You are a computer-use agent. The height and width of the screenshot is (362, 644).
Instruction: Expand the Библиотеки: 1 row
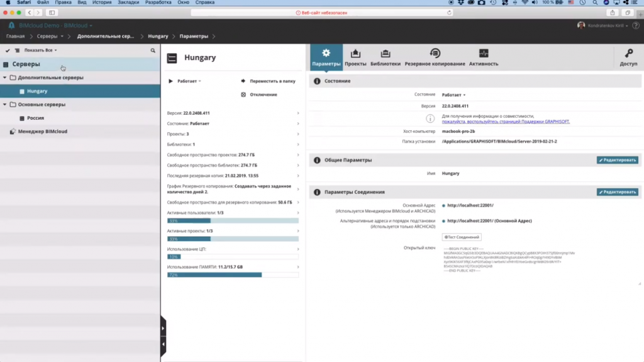click(233, 144)
